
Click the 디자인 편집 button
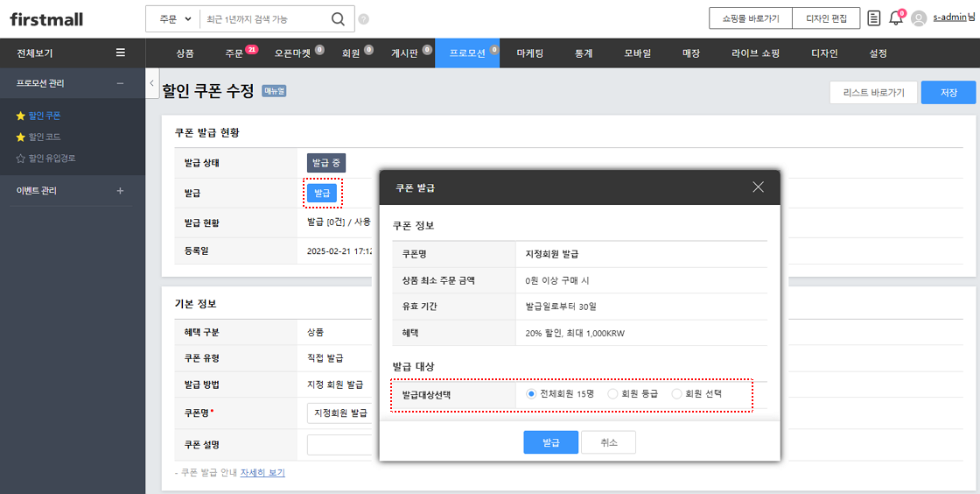[826, 18]
